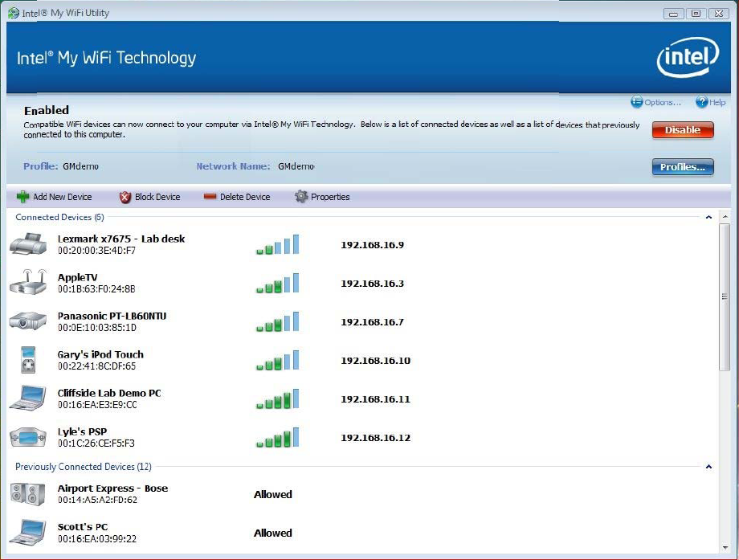The height and width of the screenshot is (560, 739).
Task: Select the Scott's PC name
Action: (83, 527)
